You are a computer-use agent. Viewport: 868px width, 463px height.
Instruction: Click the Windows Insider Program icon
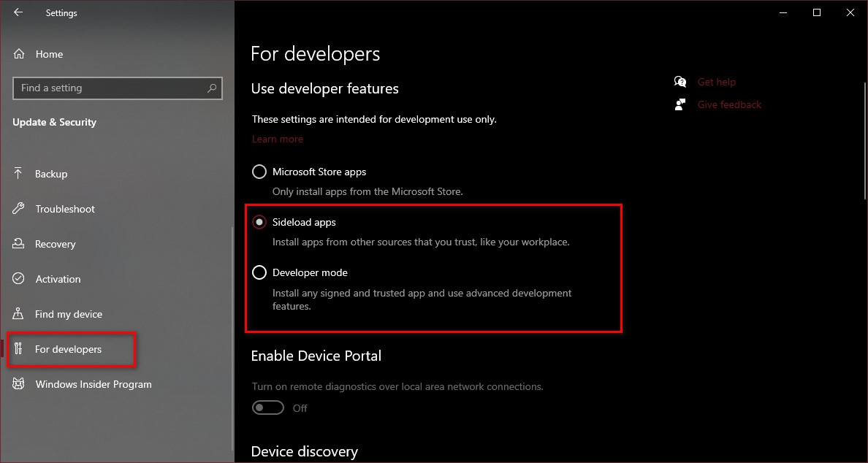[20, 384]
